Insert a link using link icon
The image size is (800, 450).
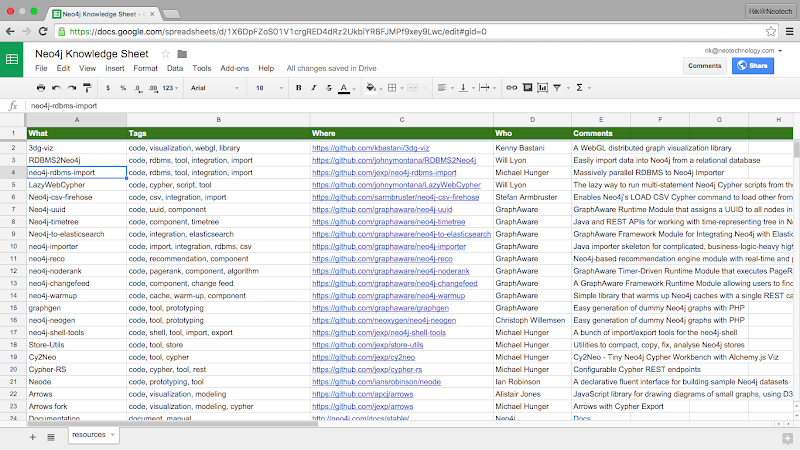511,88
